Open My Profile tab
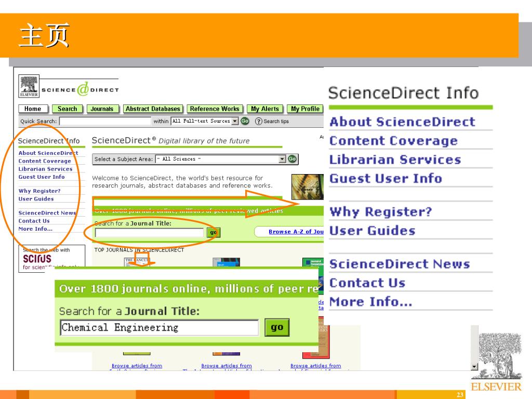532x399 pixels. 305,109
